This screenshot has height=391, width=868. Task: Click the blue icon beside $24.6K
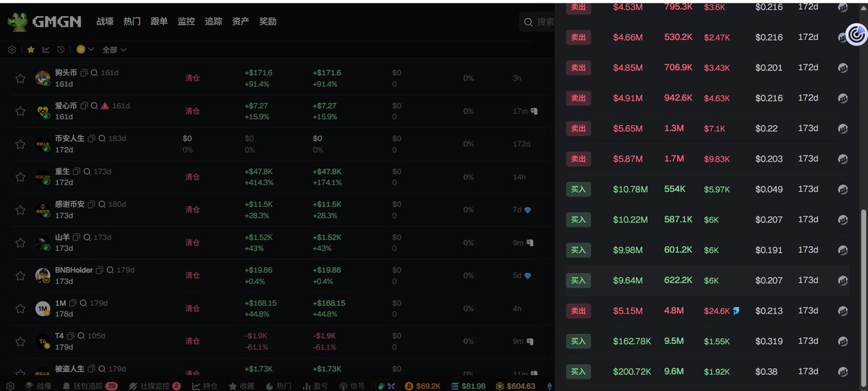(x=736, y=311)
